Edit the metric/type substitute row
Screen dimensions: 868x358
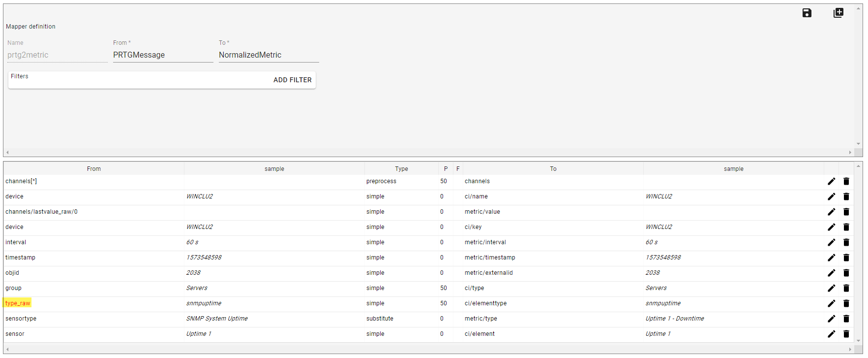[831, 319]
